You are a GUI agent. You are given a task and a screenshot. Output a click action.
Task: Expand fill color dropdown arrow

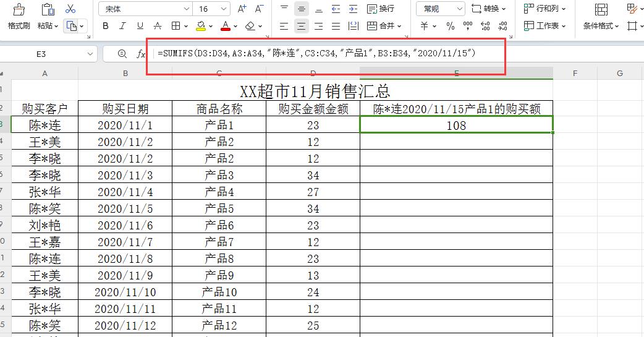click(x=211, y=27)
